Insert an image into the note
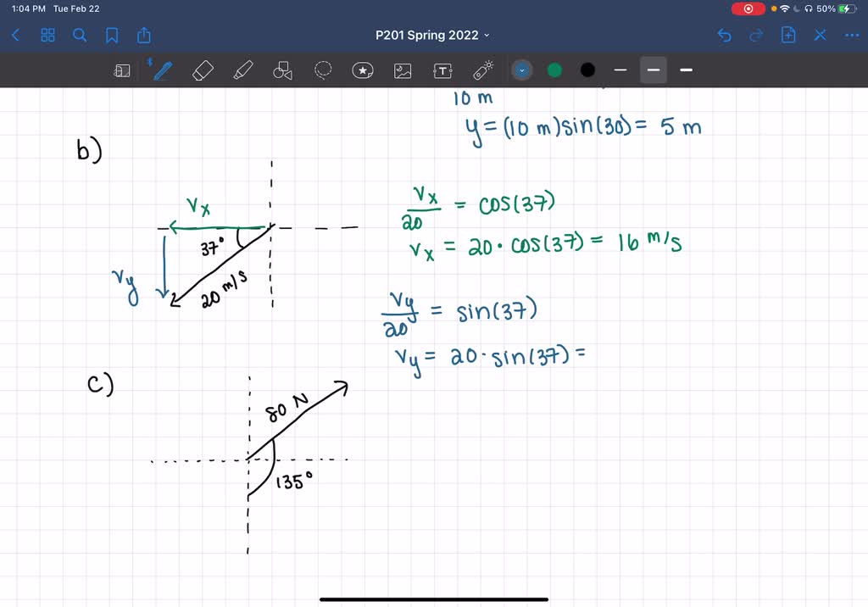Viewport: 868px width, 607px height. coord(403,70)
